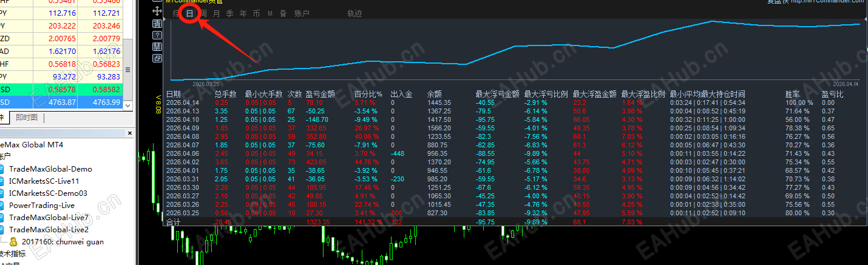The height and width of the screenshot is (265, 868).
Task: Click the TradeMaxGlobal-Live7 account icon
Action: [x=3, y=217]
